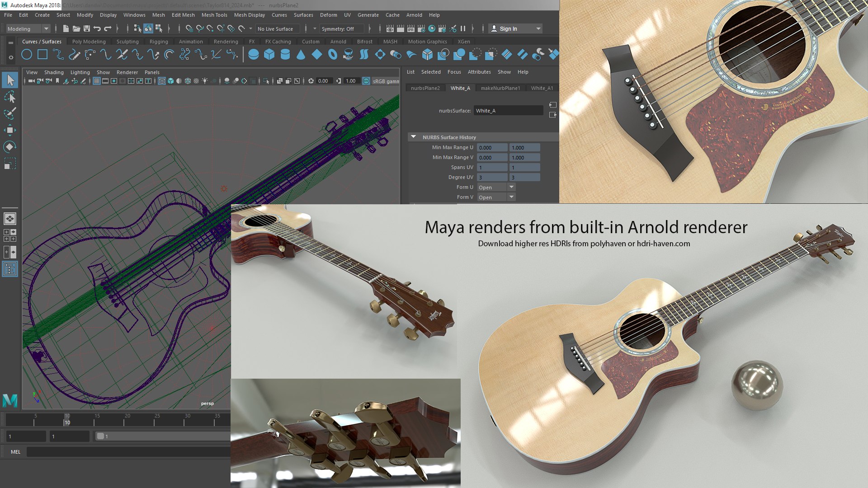
Task: Open the Arnold menu in menu bar
Action: (x=414, y=15)
